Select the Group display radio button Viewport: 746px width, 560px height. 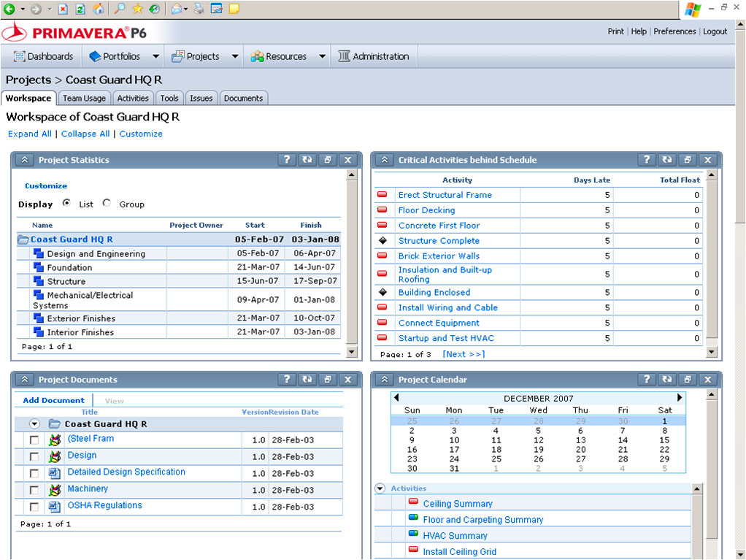pos(107,203)
